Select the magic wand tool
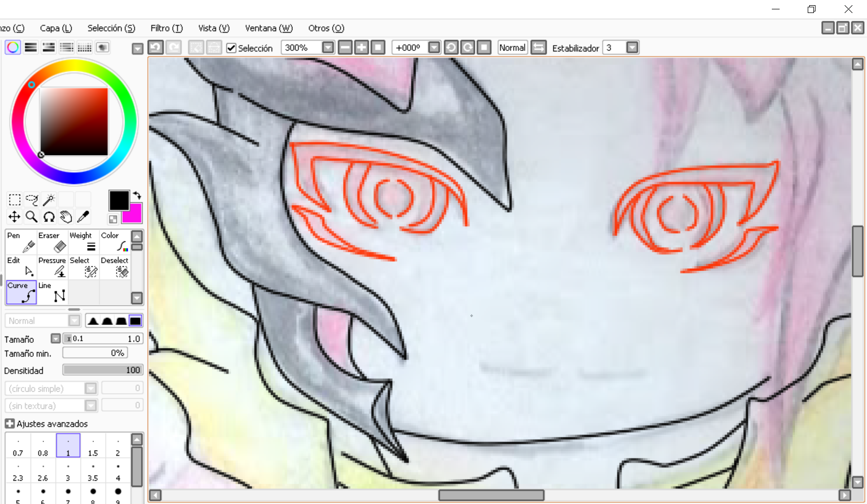Image resolution: width=867 pixels, height=504 pixels. pyautogui.click(x=49, y=200)
